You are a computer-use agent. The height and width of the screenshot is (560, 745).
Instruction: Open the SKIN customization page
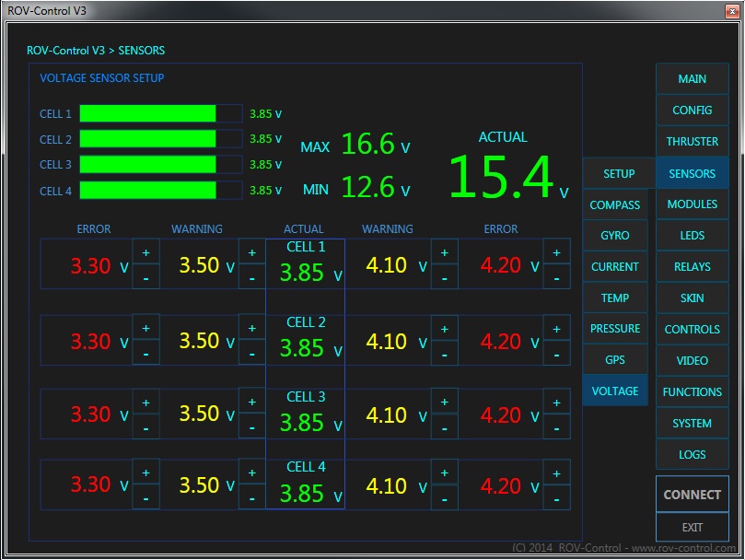(692, 297)
